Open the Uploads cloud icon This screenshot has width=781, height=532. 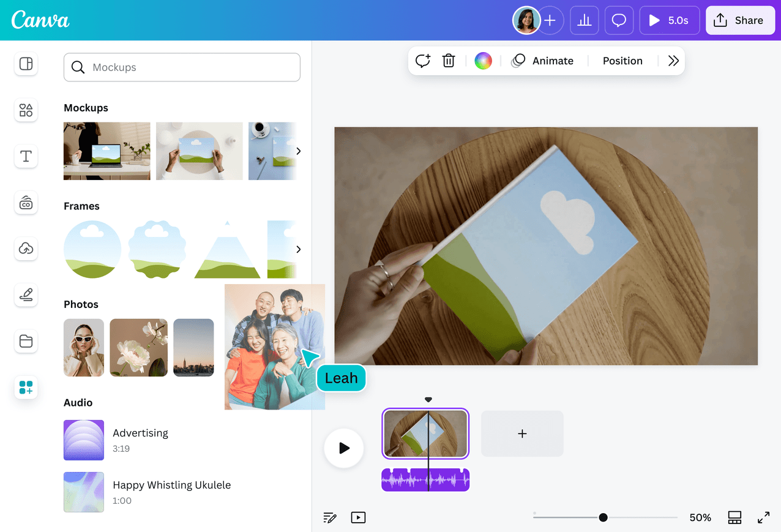pos(26,249)
